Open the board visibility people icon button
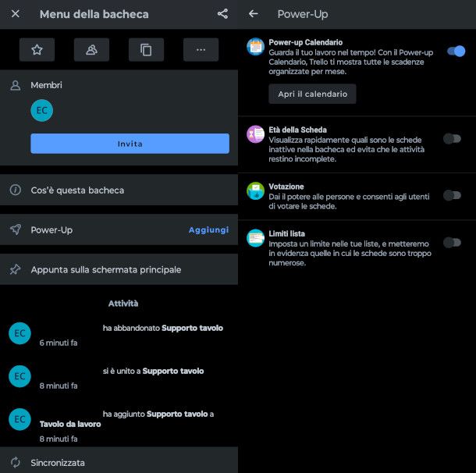The image size is (476, 473). (x=91, y=50)
